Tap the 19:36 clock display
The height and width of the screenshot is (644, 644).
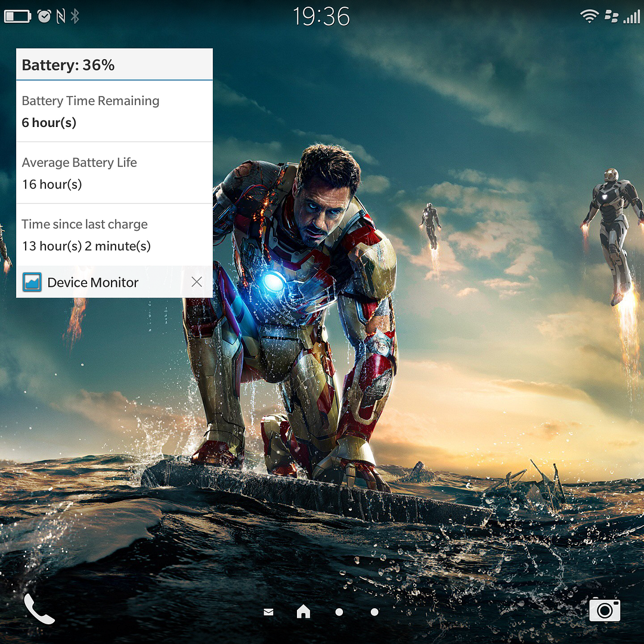[x=321, y=17]
